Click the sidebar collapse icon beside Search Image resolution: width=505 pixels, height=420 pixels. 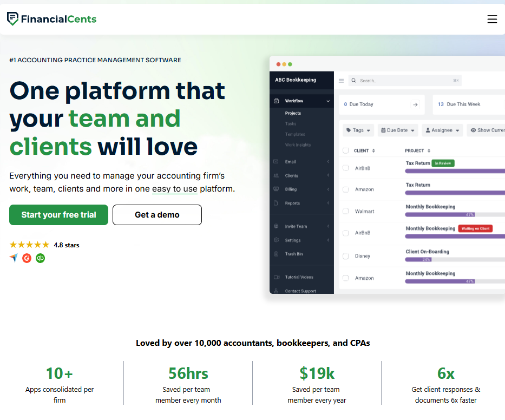point(341,81)
